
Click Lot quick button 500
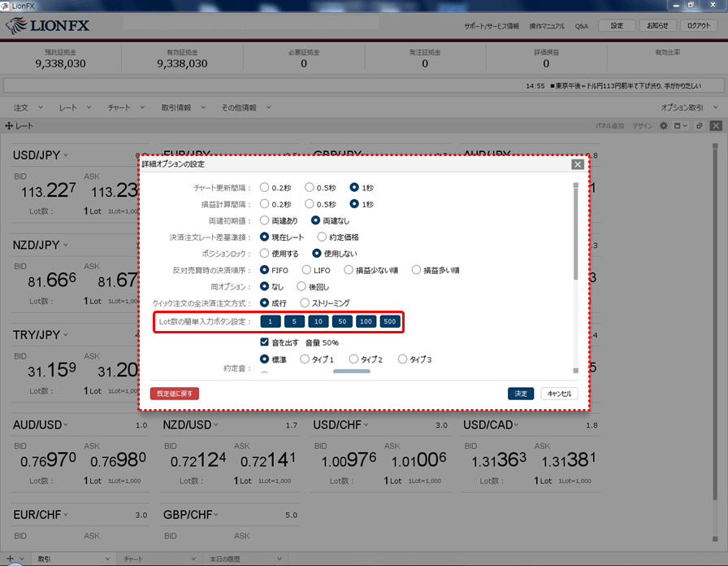pyautogui.click(x=390, y=321)
